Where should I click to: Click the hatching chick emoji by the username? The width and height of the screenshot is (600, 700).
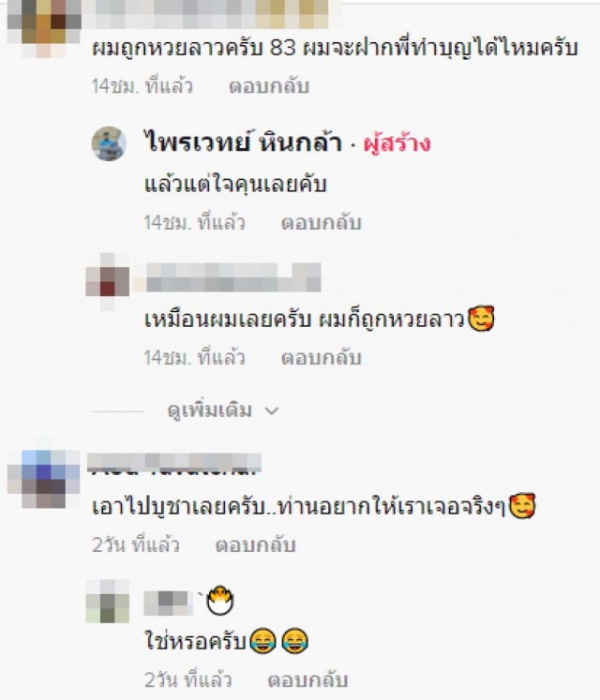220,601
